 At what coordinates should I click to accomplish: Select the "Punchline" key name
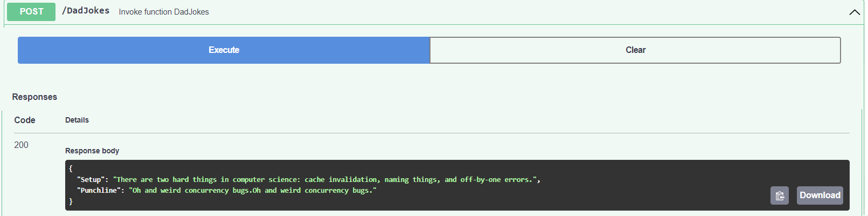pyautogui.click(x=99, y=190)
